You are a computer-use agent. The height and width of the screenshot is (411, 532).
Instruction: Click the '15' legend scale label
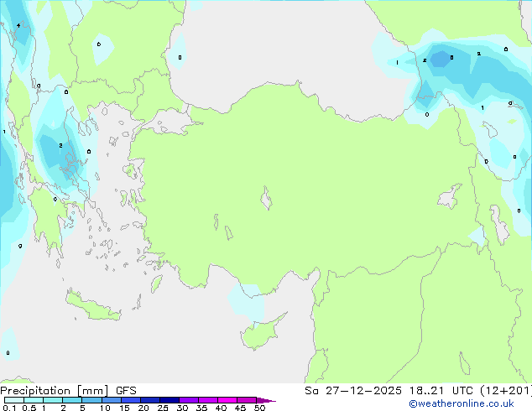pyautogui.click(x=124, y=408)
